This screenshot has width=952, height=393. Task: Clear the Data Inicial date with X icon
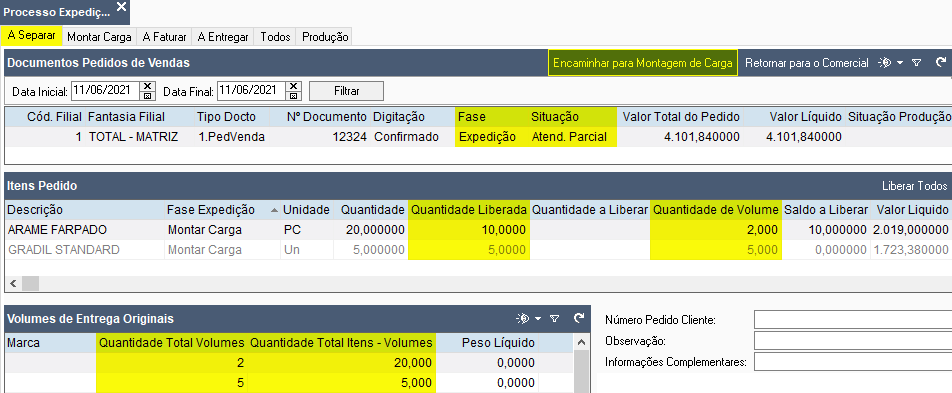(x=148, y=86)
